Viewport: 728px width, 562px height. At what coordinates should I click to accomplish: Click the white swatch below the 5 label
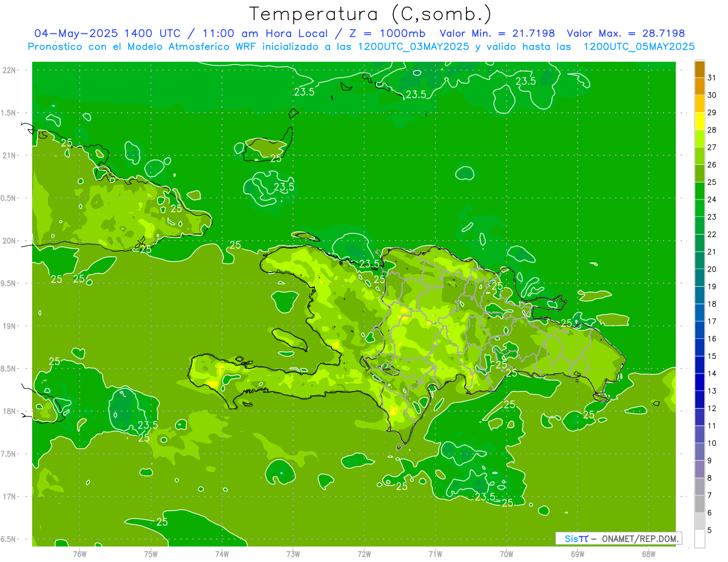699,539
